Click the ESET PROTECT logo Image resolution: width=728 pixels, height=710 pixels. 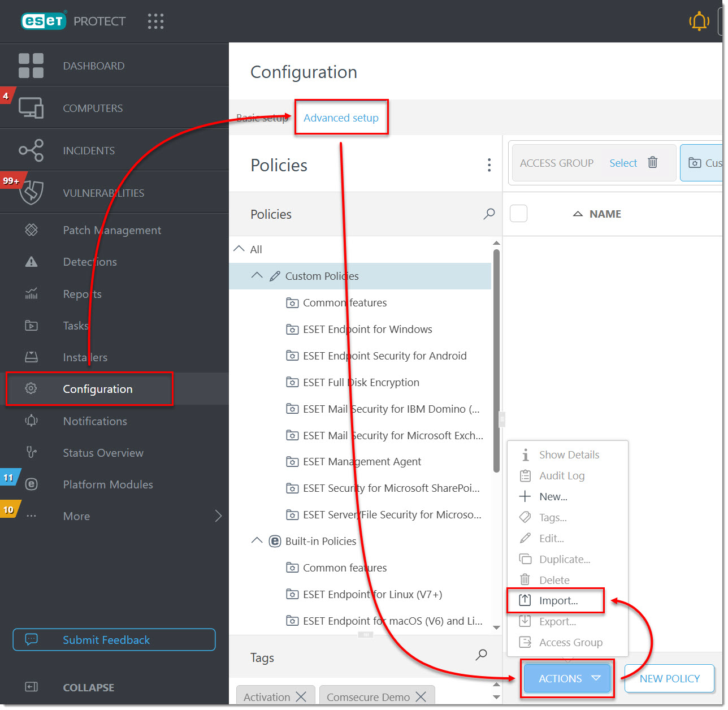(73, 21)
